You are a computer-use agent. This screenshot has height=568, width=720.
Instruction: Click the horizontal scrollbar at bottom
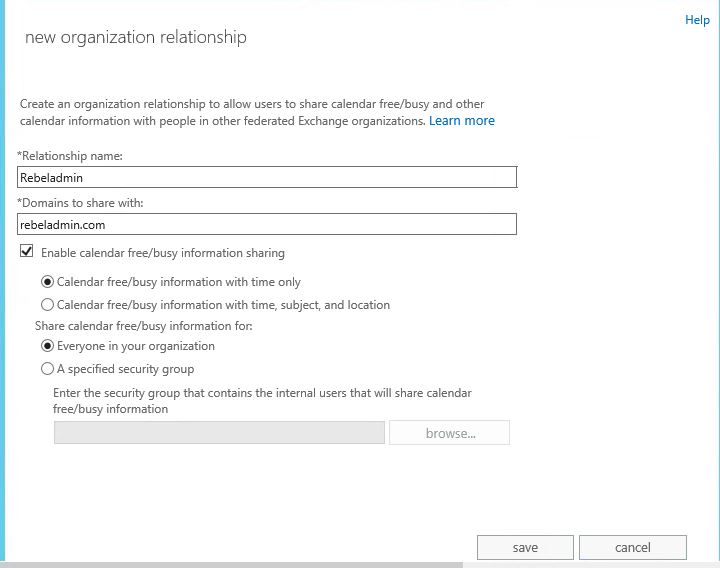tap(232, 565)
